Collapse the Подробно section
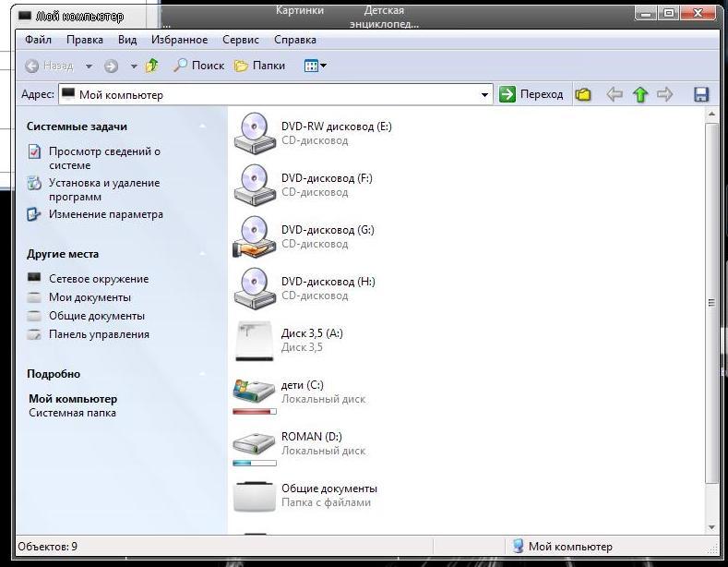This screenshot has height=567, width=728. (202, 374)
